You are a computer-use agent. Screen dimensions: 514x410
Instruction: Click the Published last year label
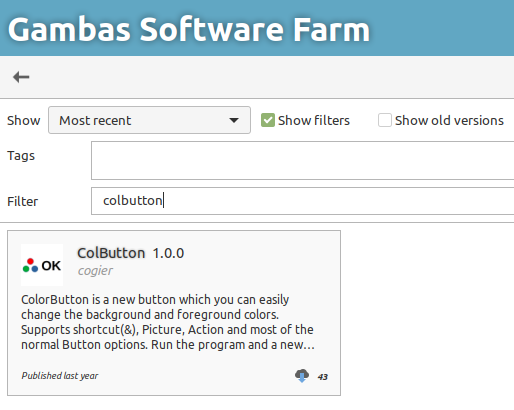pyautogui.click(x=60, y=376)
